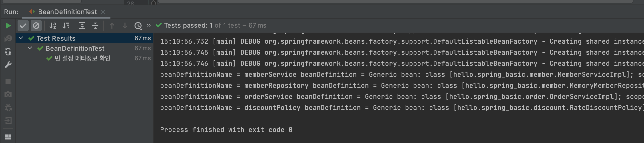Toggle Show Passed tests filter
Viewport: 644px width, 143px height.
tap(23, 26)
